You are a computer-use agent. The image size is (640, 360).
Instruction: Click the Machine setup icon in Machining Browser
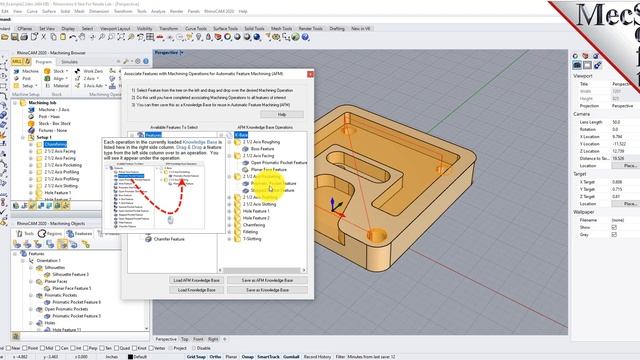(x=16, y=71)
